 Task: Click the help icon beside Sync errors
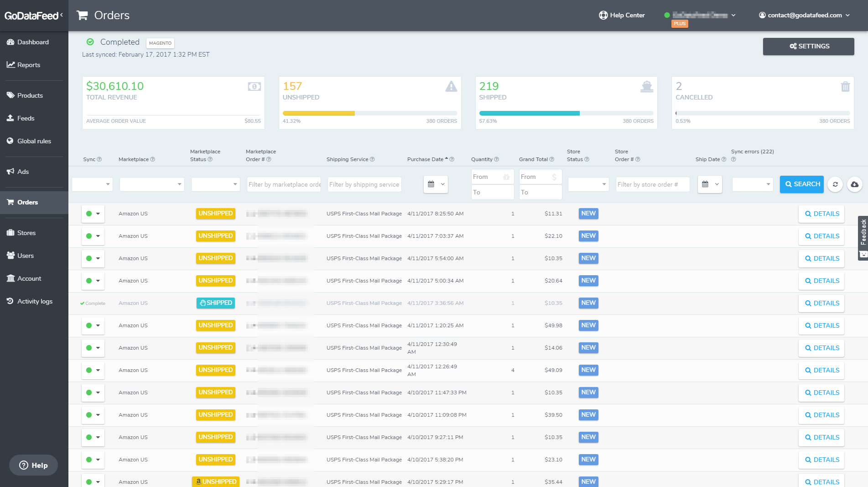[x=733, y=159]
